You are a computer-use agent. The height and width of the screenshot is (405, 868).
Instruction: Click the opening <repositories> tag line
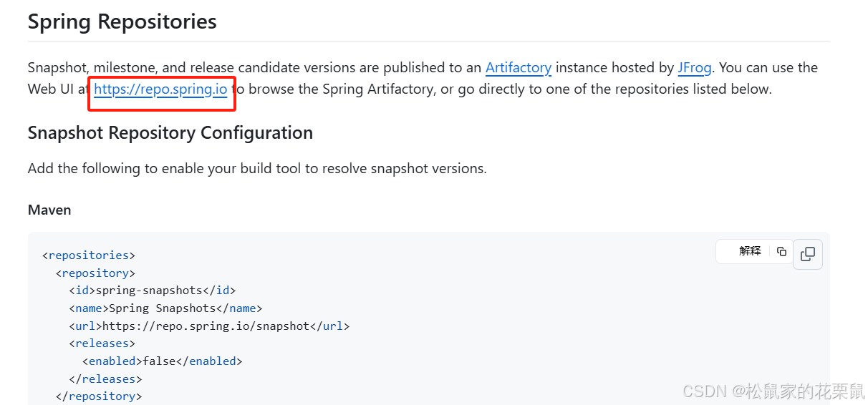89,255
